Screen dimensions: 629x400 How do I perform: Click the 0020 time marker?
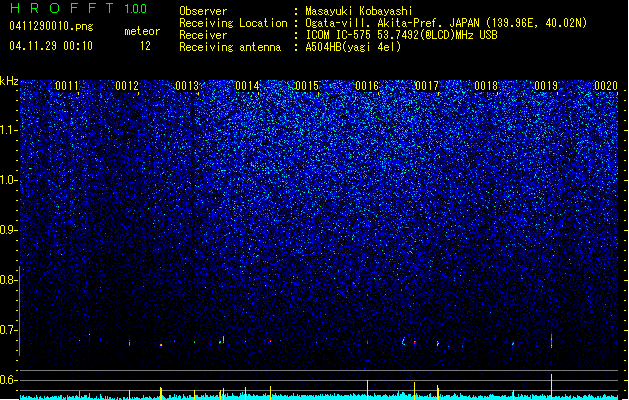(x=606, y=86)
